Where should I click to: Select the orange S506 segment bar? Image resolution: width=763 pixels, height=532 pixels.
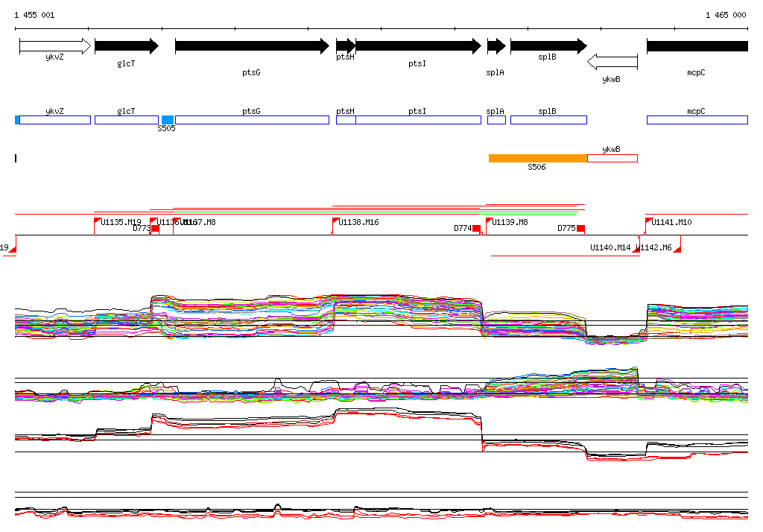coord(538,158)
